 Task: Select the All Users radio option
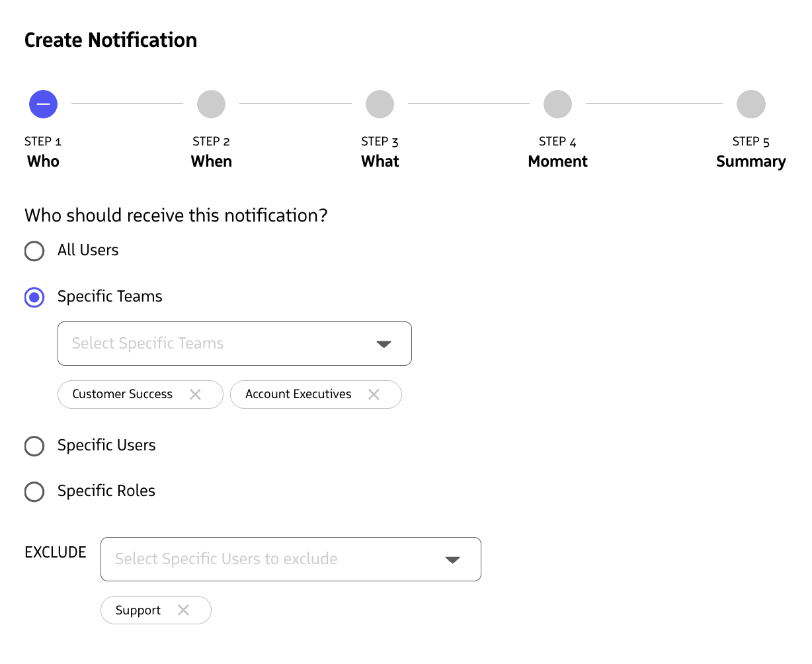tap(34, 251)
